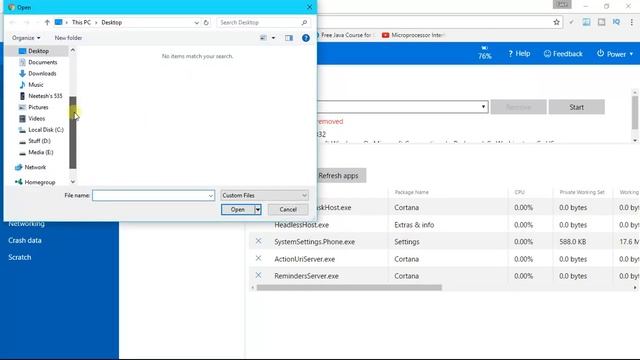Open Feedback in the device portal header
Screen dimensions: 640x360
(x=563, y=53)
